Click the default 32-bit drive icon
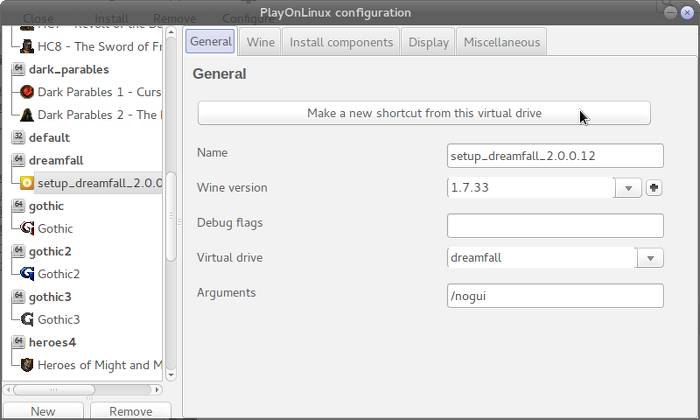The width and height of the screenshot is (700, 420). tap(18, 137)
